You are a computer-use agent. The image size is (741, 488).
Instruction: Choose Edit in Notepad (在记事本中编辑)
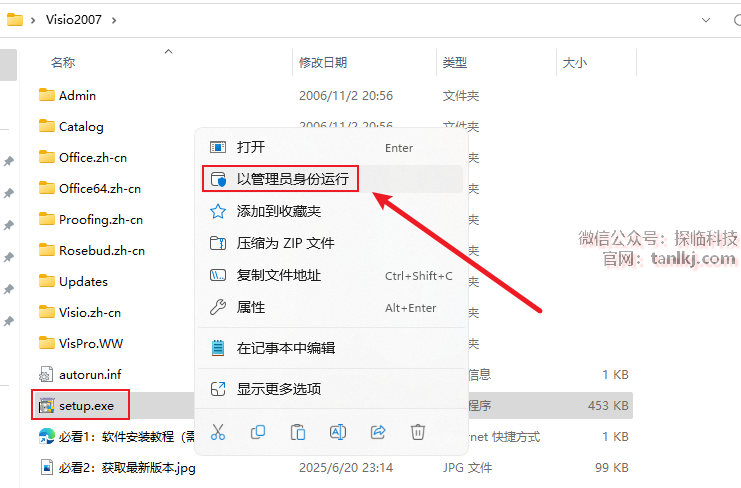coord(331,348)
